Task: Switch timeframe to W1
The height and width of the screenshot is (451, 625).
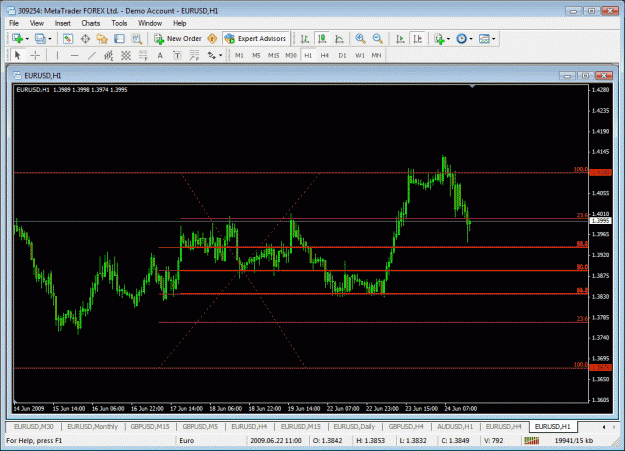Action: point(360,55)
